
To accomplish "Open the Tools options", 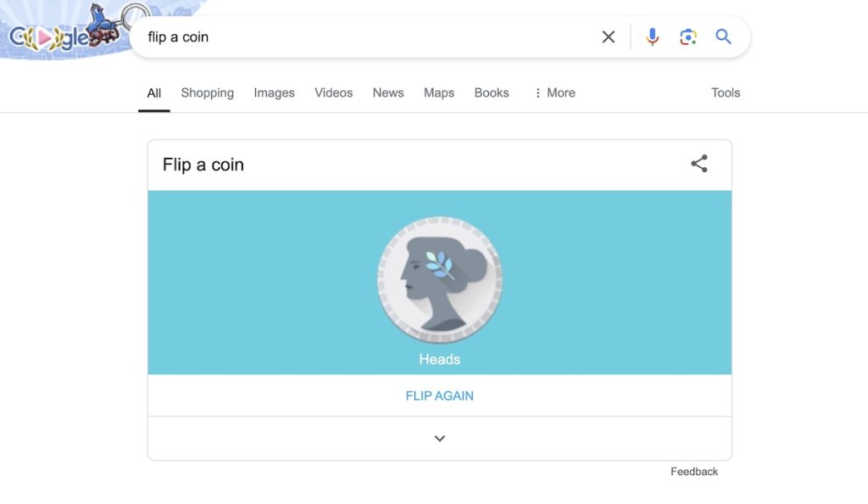I will tap(726, 93).
